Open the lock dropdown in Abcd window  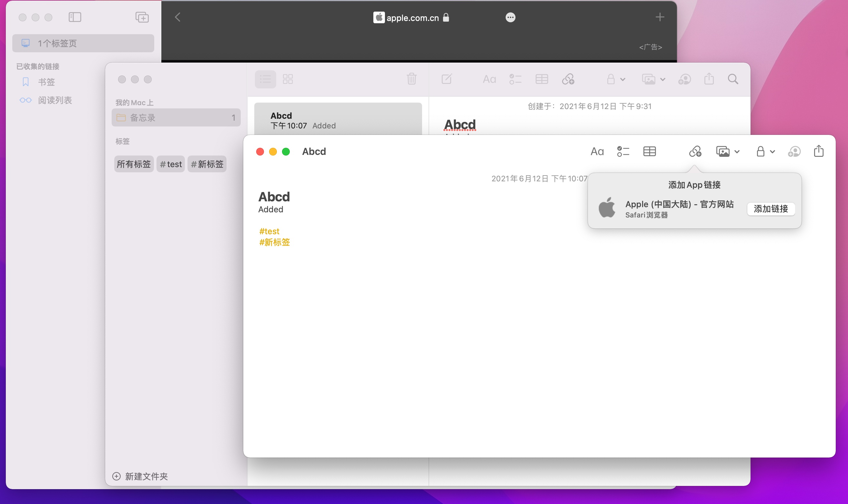tap(765, 151)
